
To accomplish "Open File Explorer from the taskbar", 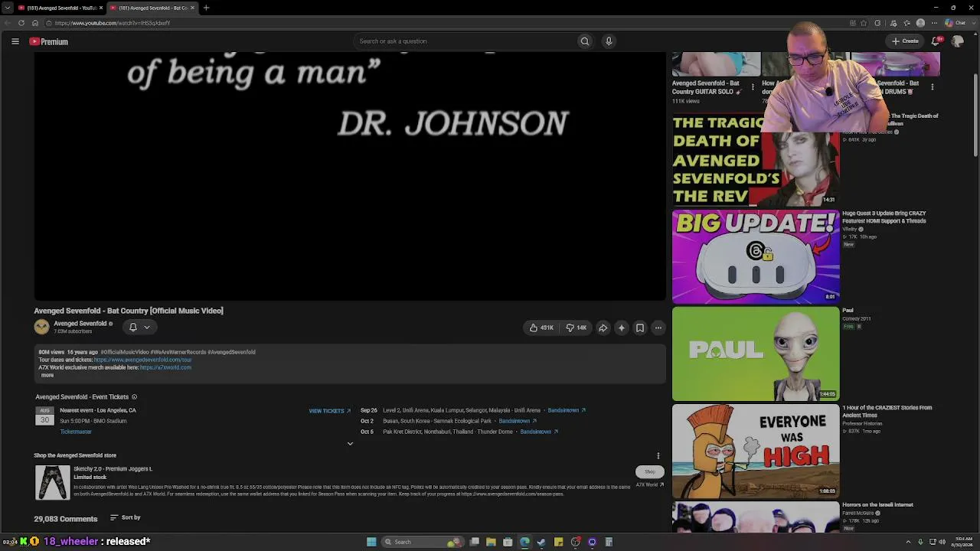I will [491, 542].
